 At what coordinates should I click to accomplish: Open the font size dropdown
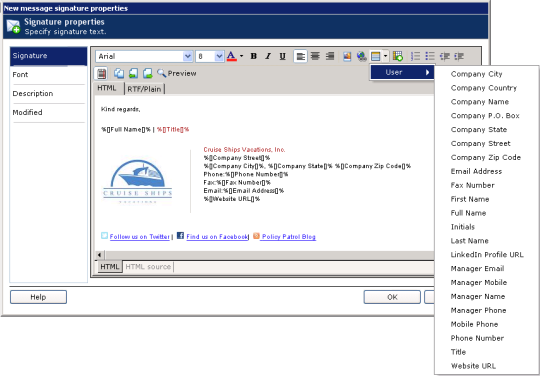219,56
